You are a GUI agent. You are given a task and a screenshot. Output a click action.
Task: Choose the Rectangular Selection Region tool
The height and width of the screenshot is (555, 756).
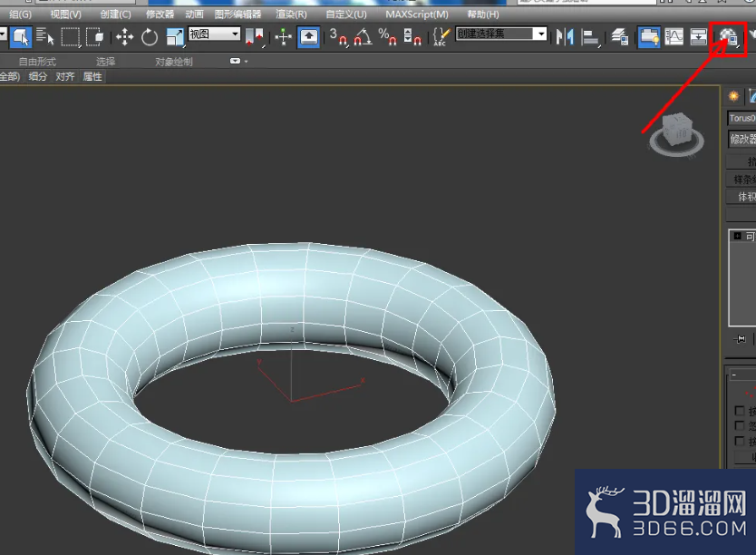click(70, 36)
